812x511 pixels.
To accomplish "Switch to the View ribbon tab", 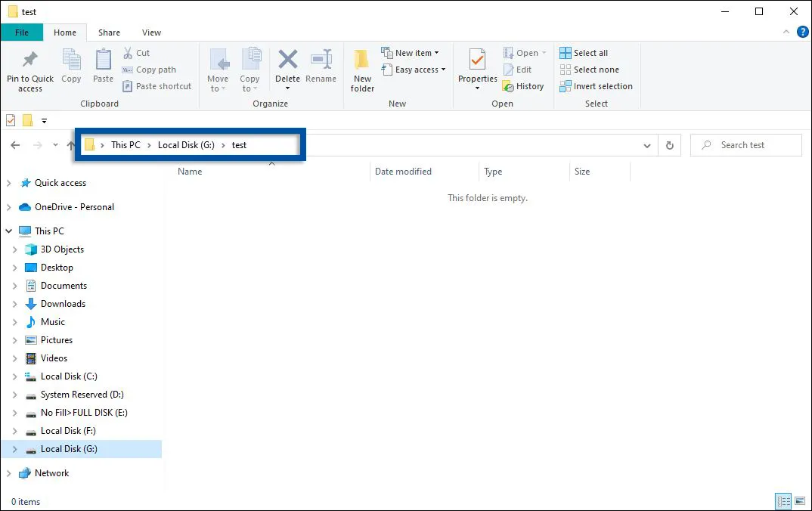I will tap(151, 33).
